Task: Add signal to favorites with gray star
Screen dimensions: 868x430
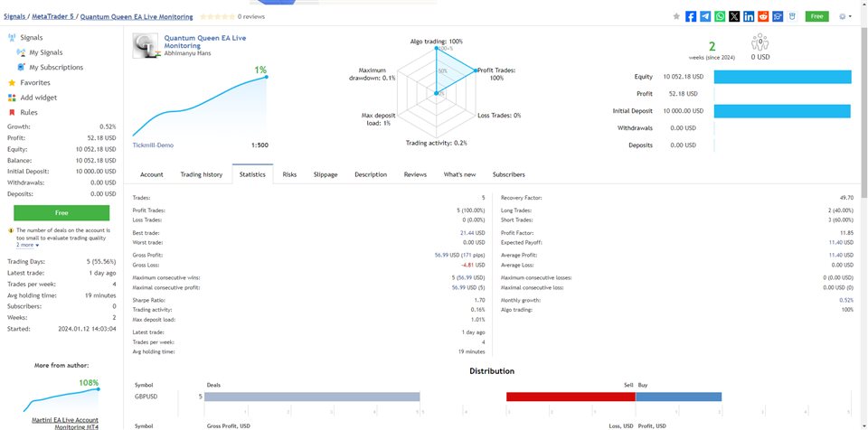Action: pyautogui.click(x=676, y=16)
